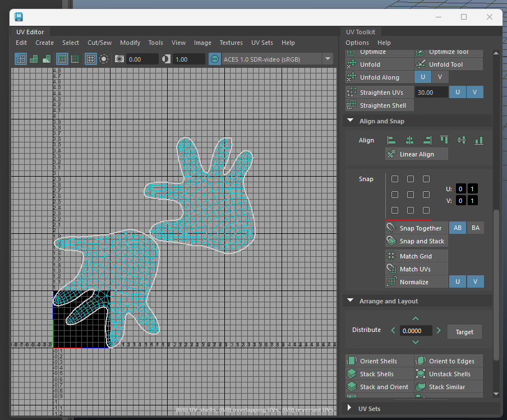Distribute shells downward arrow

[x=416, y=342]
